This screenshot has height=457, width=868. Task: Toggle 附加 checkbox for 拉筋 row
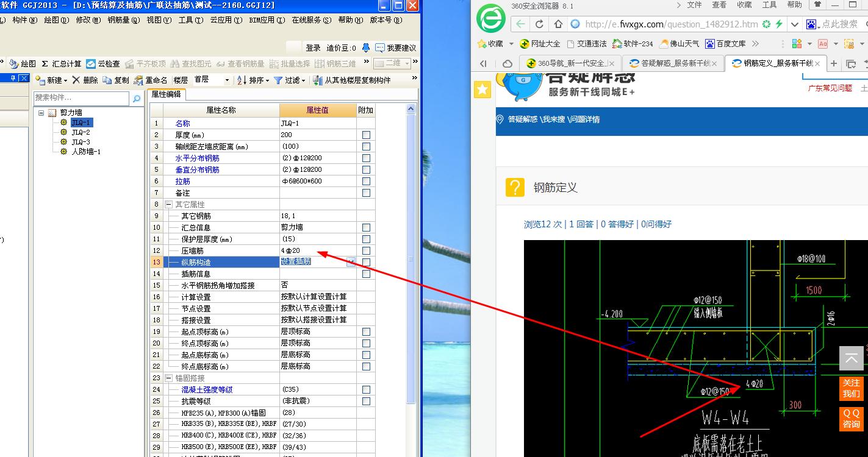366,181
